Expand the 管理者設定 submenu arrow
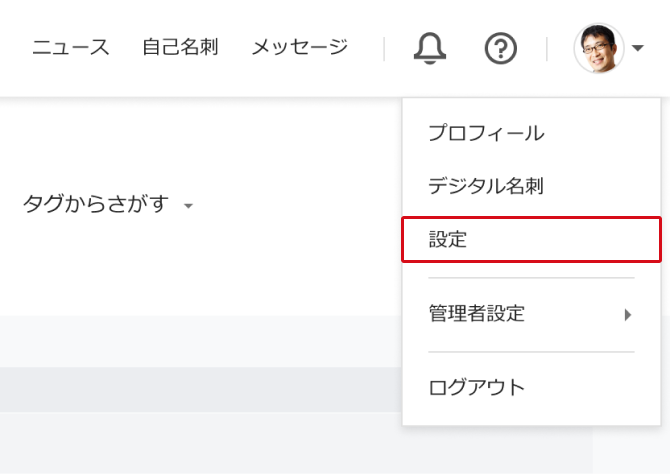The width and height of the screenshot is (670, 474). [628, 315]
